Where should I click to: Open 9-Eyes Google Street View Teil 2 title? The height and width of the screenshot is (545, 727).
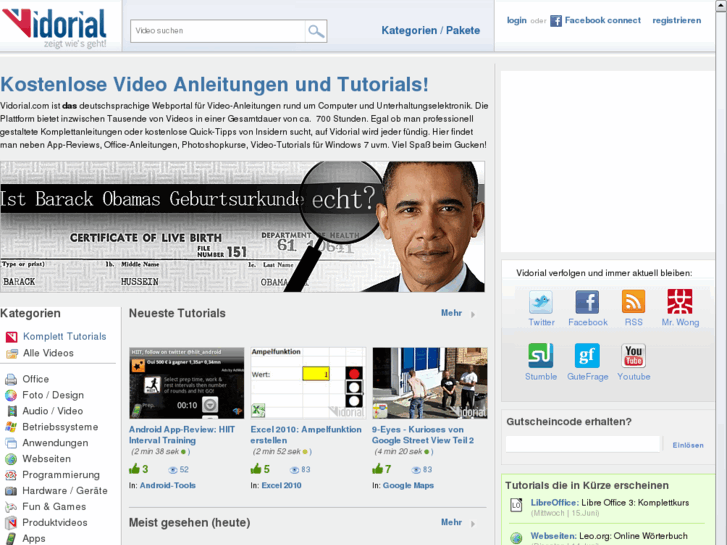click(423, 435)
